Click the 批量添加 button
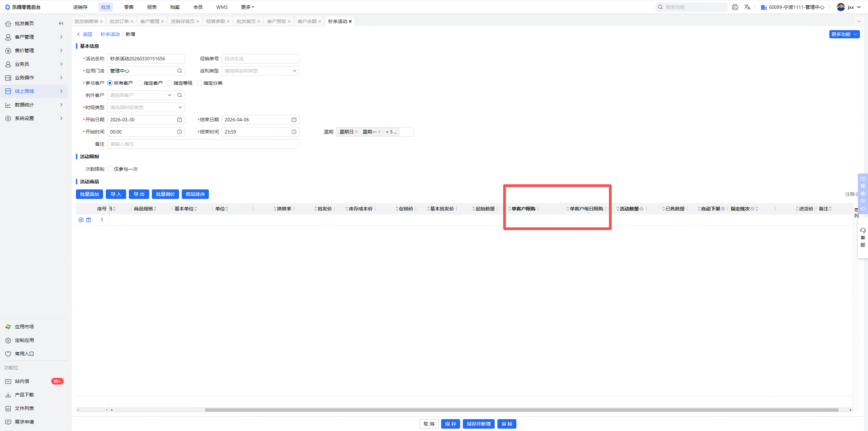 90,194
